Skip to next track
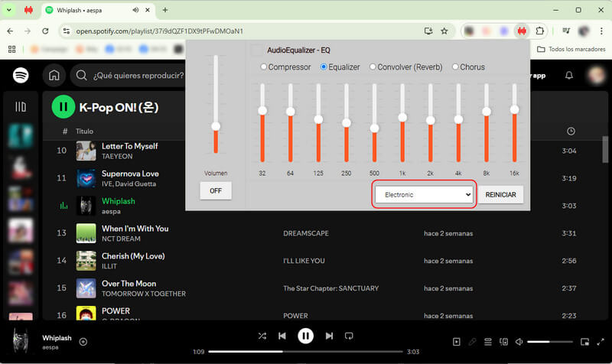The width and height of the screenshot is (612, 364). (330, 336)
